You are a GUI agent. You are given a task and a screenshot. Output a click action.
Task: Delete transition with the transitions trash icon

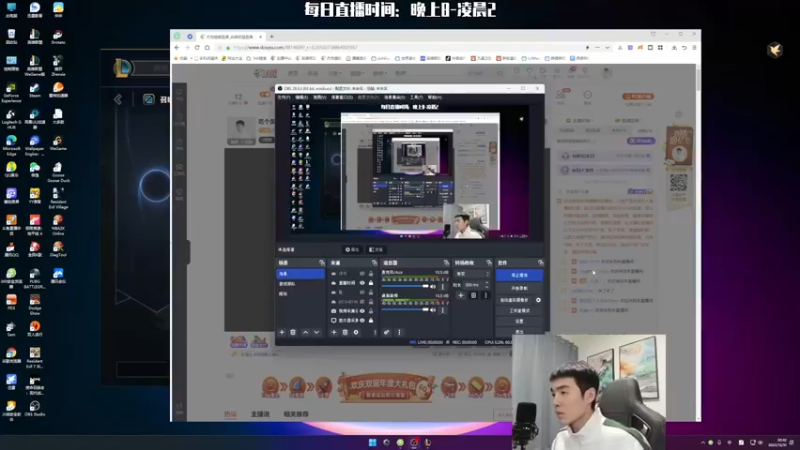tap(473, 295)
